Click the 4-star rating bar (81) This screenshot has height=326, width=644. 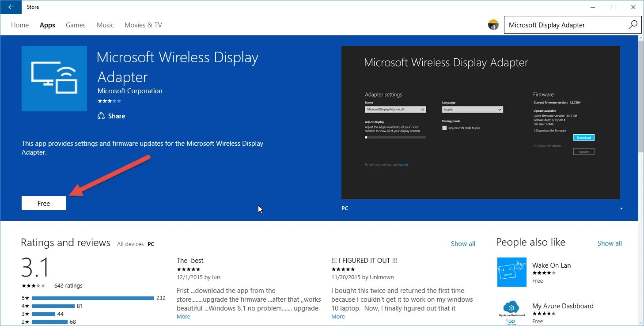53,306
